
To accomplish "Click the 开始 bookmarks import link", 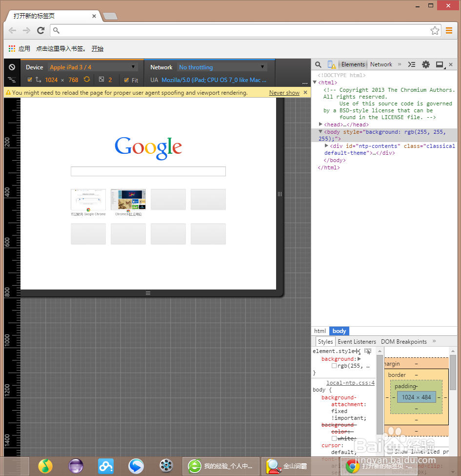I will pyautogui.click(x=98, y=48).
